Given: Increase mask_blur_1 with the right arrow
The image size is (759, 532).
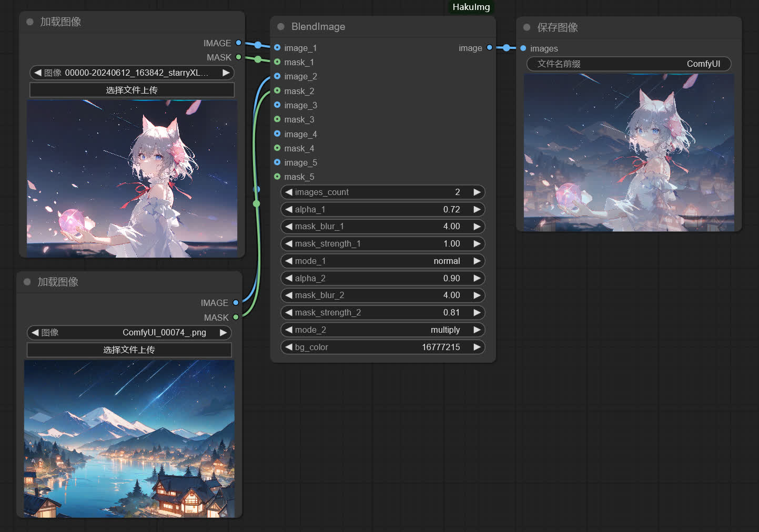Looking at the screenshot, I should pyautogui.click(x=477, y=227).
